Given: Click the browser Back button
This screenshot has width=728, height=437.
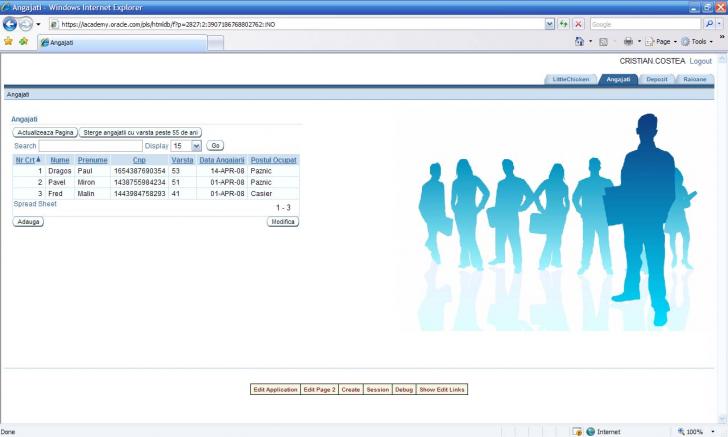Looking at the screenshot, I should (10, 23).
